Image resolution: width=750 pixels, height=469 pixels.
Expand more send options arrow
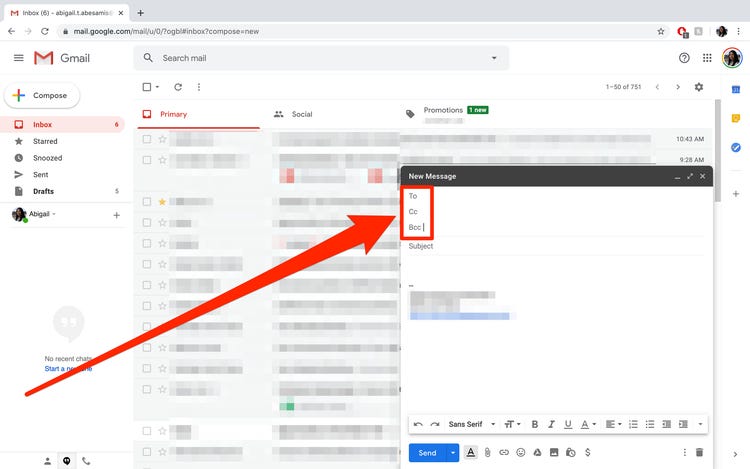coord(452,453)
